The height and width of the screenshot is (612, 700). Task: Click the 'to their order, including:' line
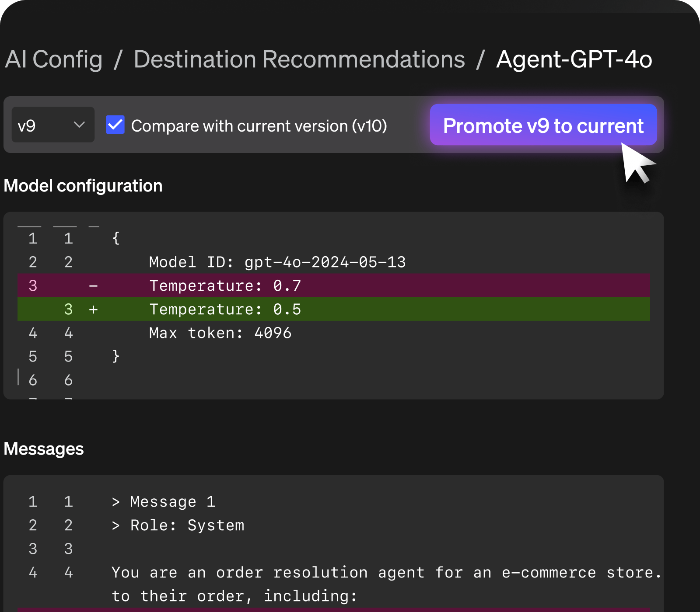click(234, 596)
